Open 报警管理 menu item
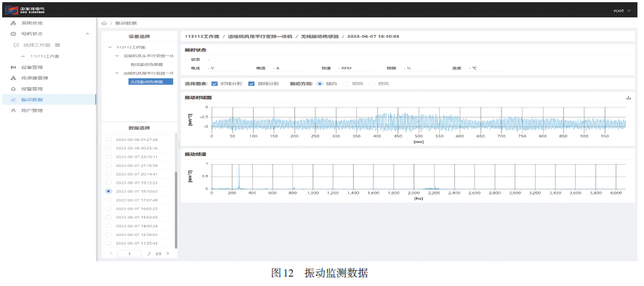Viewport: 644px width, 286px height. 32,89
